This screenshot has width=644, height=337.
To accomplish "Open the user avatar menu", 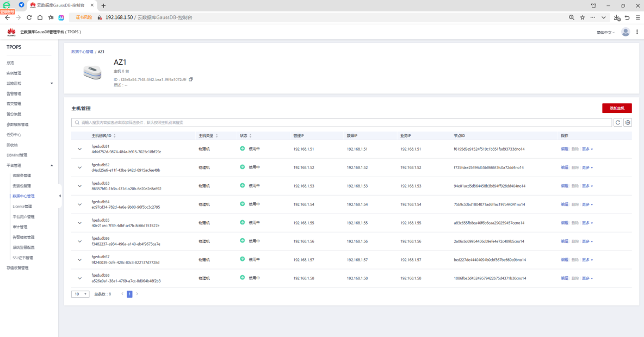I will click(626, 32).
